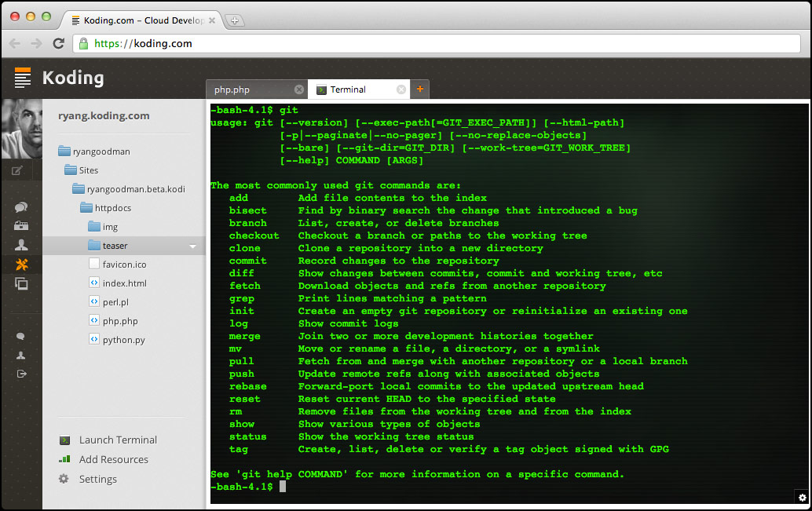Select the Koding.com browser tab
The width and height of the screenshot is (812, 511).
tap(143, 20)
